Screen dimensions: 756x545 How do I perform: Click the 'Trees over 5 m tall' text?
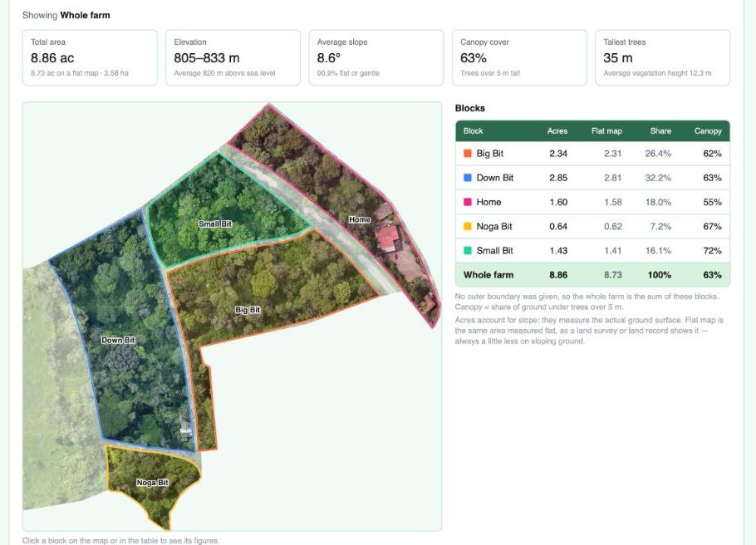pos(490,73)
